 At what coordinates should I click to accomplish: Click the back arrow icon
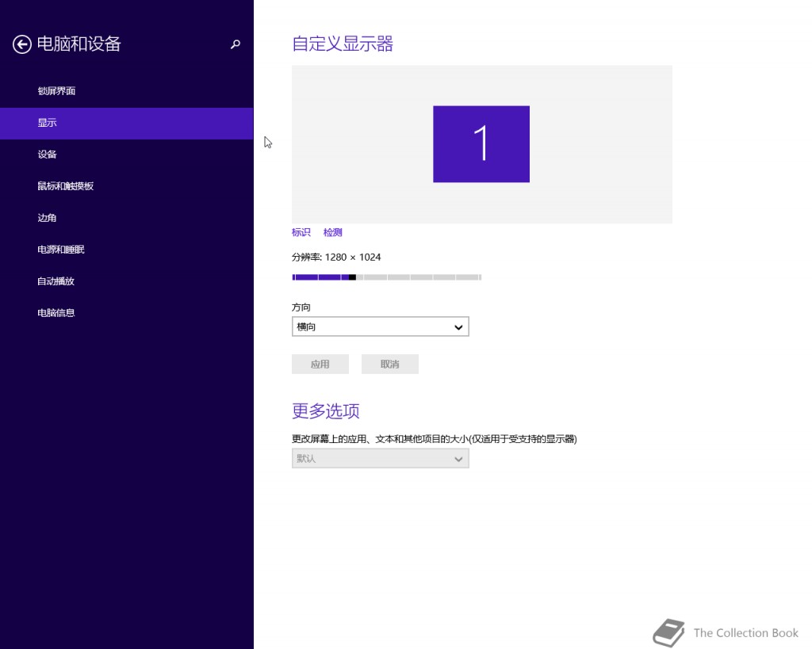coord(21,44)
